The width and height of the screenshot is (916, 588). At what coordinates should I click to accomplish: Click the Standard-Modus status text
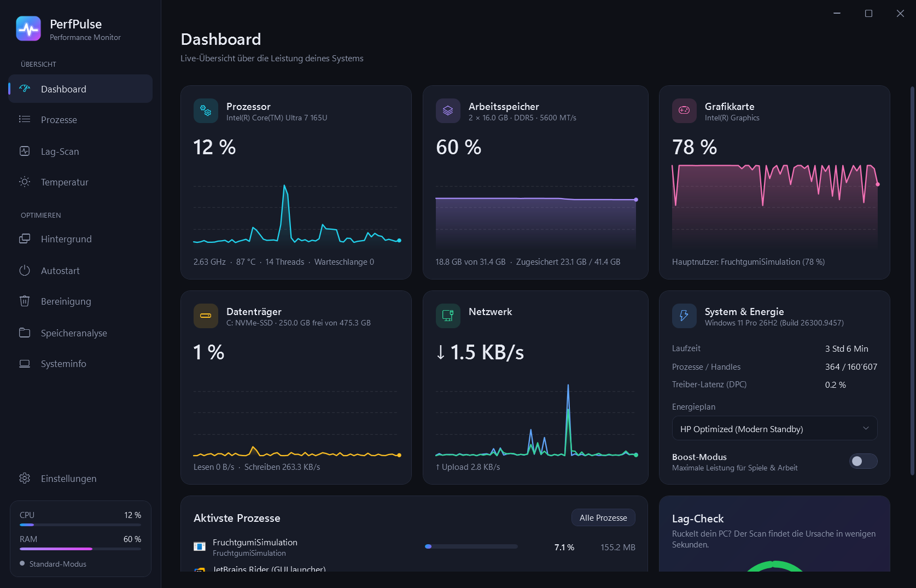[58, 564]
